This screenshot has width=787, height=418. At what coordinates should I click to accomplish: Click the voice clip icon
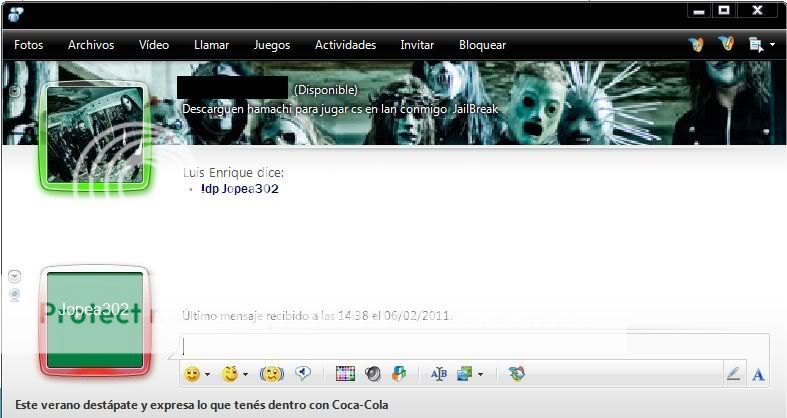click(x=302, y=374)
